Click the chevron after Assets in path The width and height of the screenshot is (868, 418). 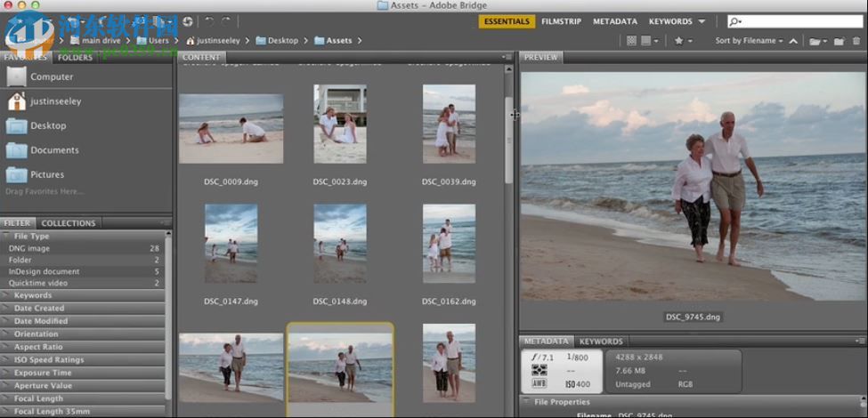(x=360, y=40)
